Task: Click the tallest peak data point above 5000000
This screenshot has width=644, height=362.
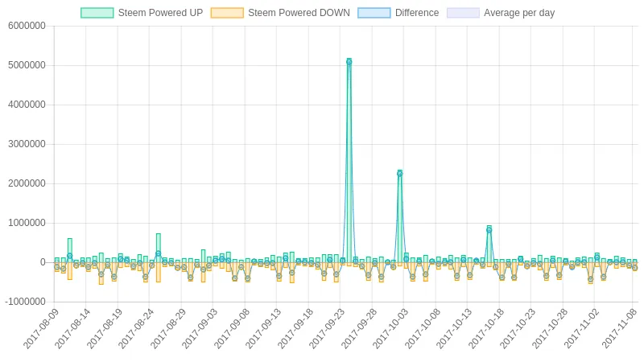Action: tap(349, 62)
